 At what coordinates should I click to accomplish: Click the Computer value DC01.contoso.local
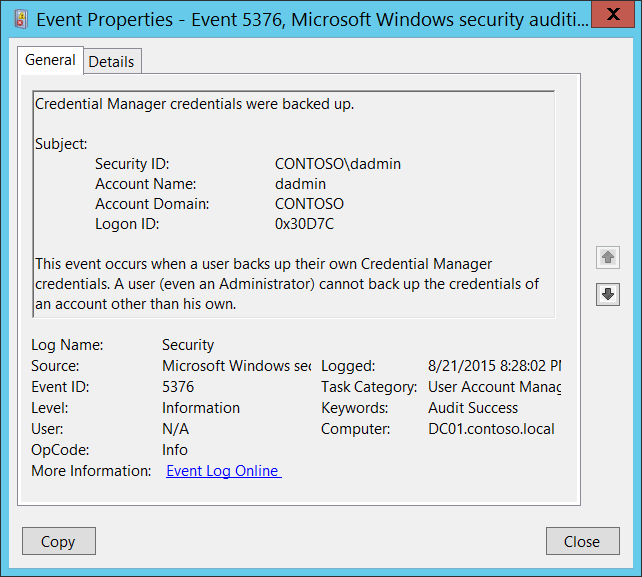[x=491, y=429]
